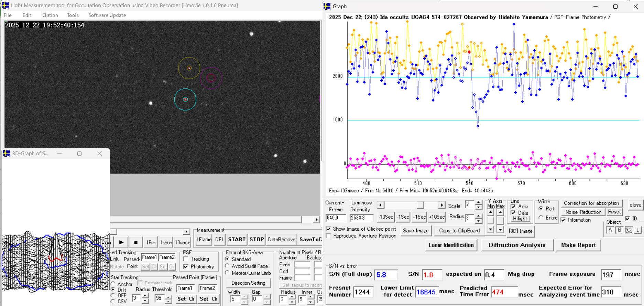This screenshot has width=644, height=306.
Task: Select Avoid Sunlit Face radio option
Action: [227, 266]
